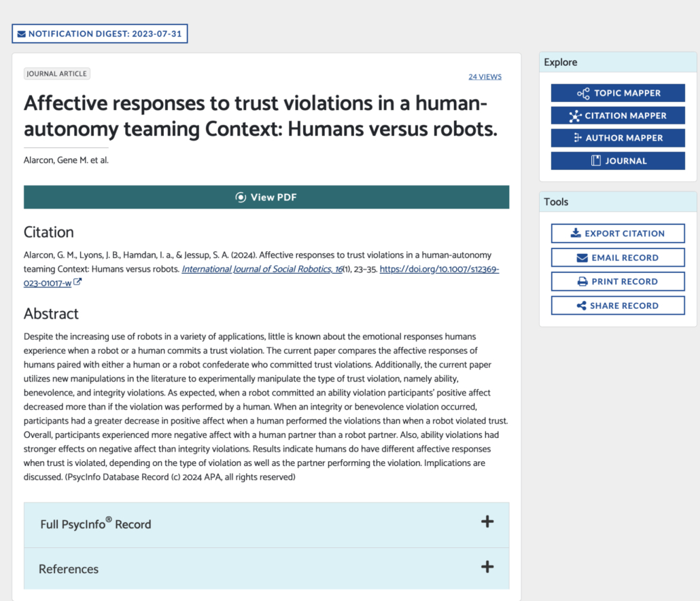
Task: Click the Print Record button
Action: [x=618, y=282]
